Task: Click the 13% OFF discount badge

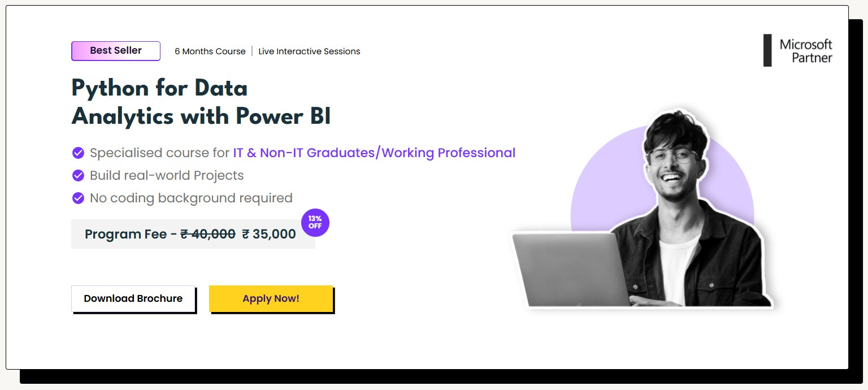Action: tap(315, 223)
